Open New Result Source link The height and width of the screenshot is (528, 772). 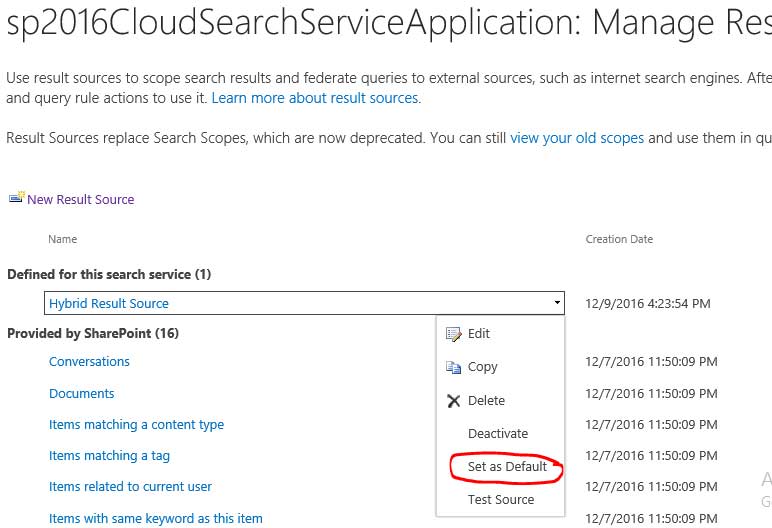pos(81,199)
